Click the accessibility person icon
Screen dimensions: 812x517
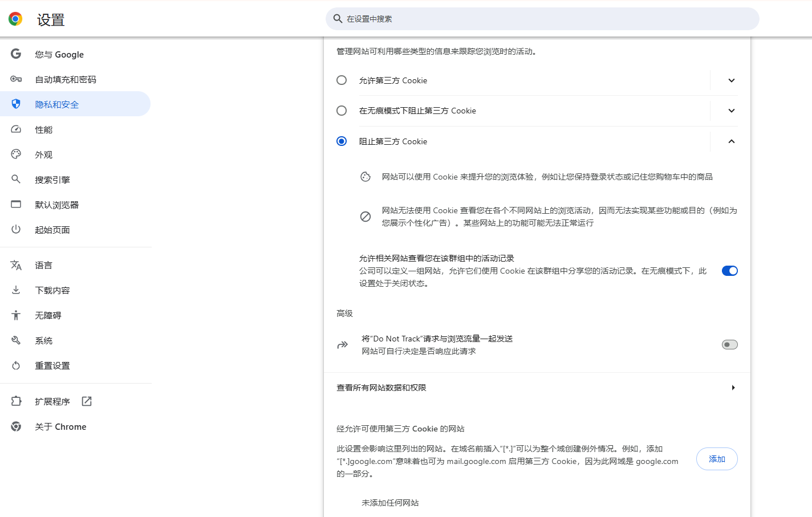[16, 315]
